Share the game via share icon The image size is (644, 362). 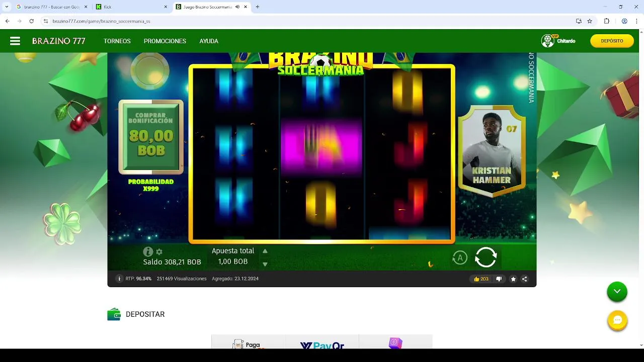pos(525,279)
